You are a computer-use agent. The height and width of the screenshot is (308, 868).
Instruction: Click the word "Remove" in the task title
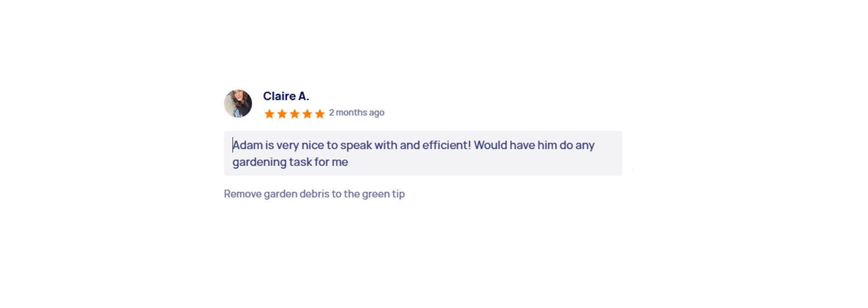[x=243, y=194]
